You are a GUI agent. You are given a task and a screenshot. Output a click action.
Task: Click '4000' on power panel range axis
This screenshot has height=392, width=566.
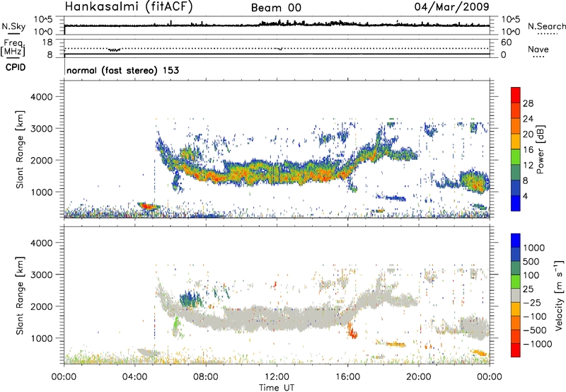click(42, 97)
